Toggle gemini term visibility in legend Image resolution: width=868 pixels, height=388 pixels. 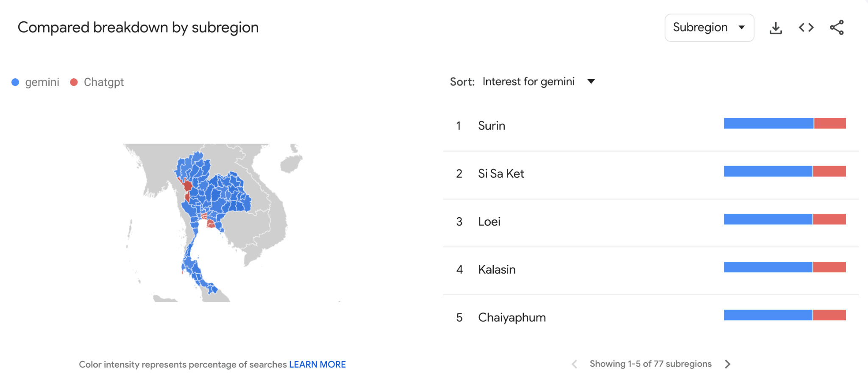point(42,82)
